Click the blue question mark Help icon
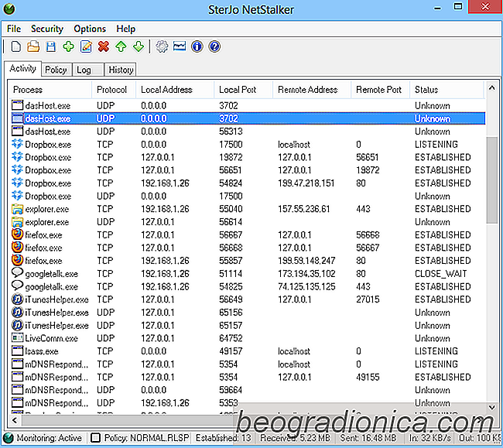 (214, 47)
